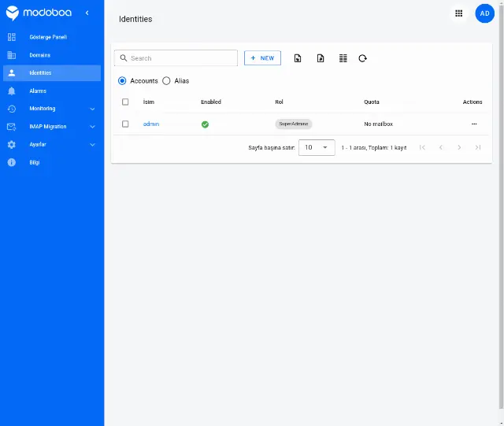Toggle the select-all header checkbox
The image size is (504, 426).
125,102
